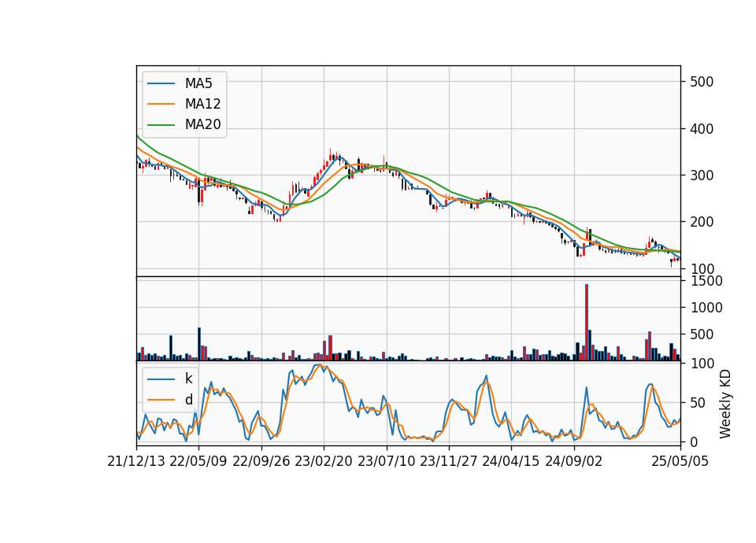Click the 25/05/05 date axis label

680,461
